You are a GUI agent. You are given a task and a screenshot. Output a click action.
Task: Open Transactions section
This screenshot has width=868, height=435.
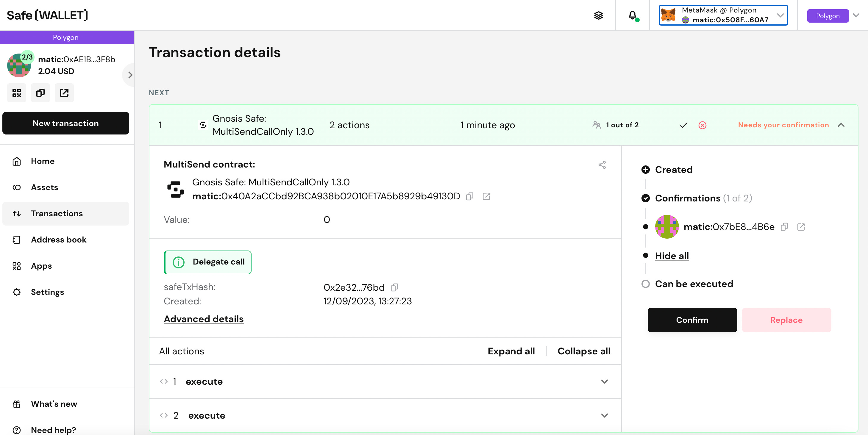66,213
